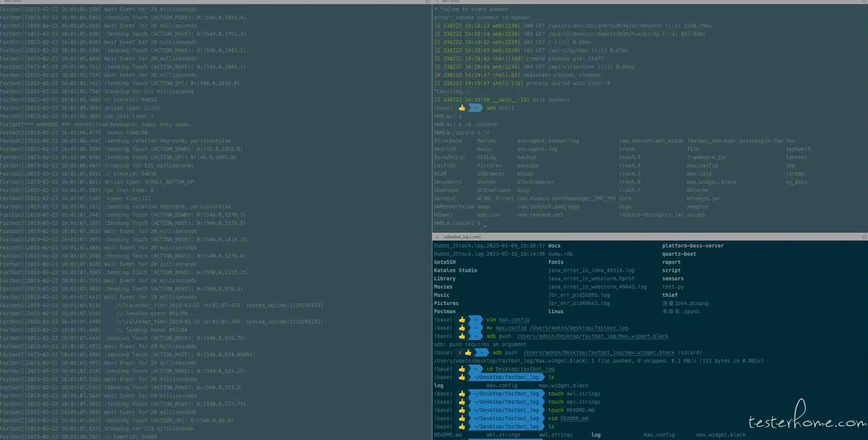Click 'Postman' directory name
868x440 pixels.
click(444, 311)
